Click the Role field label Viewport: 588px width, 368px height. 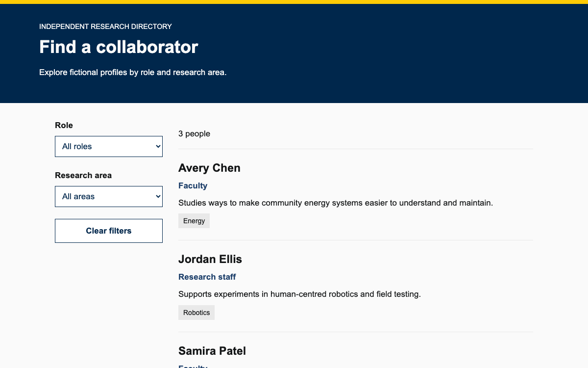(x=64, y=125)
